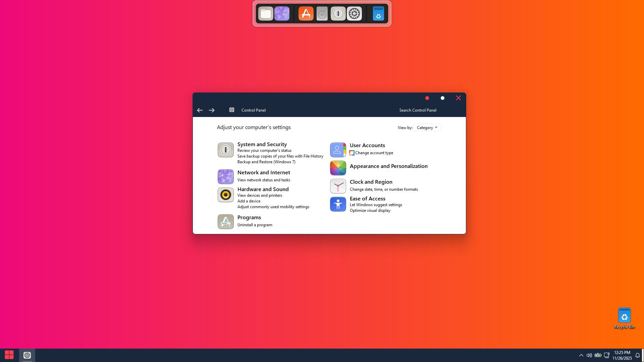Screen dimensions: 644x362
Task: Open the System and Security category icon
Action: (225, 150)
